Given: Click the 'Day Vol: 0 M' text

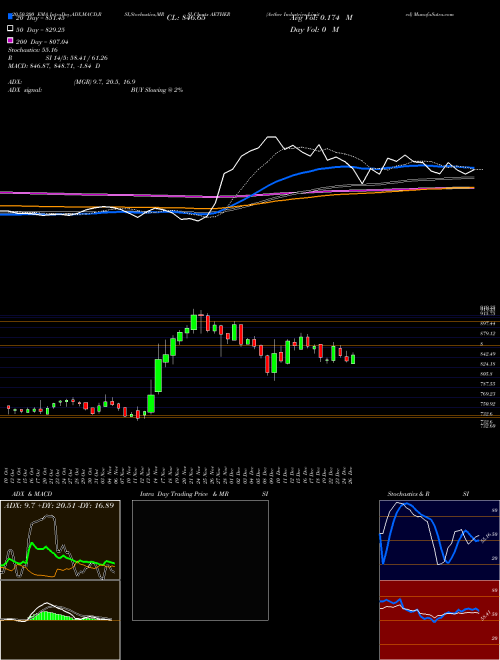Looking at the screenshot, I should point(314,29).
